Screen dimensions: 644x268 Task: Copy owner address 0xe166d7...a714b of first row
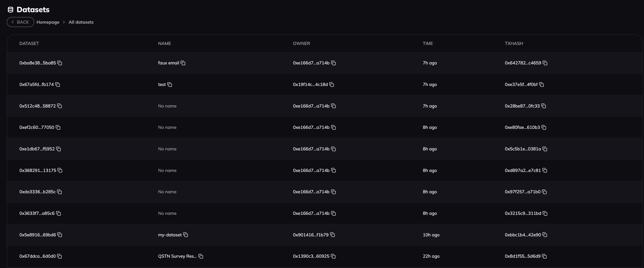pyautogui.click(x=333, y=63)
